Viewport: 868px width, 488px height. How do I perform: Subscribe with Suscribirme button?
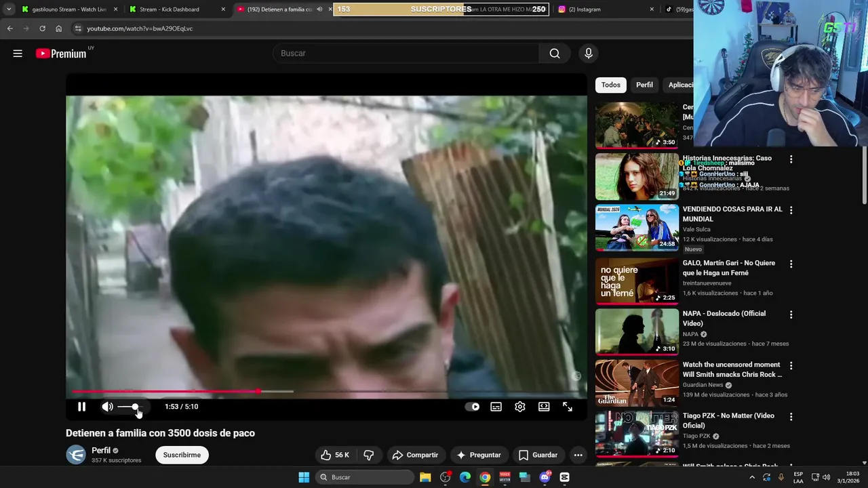(182, 455)
